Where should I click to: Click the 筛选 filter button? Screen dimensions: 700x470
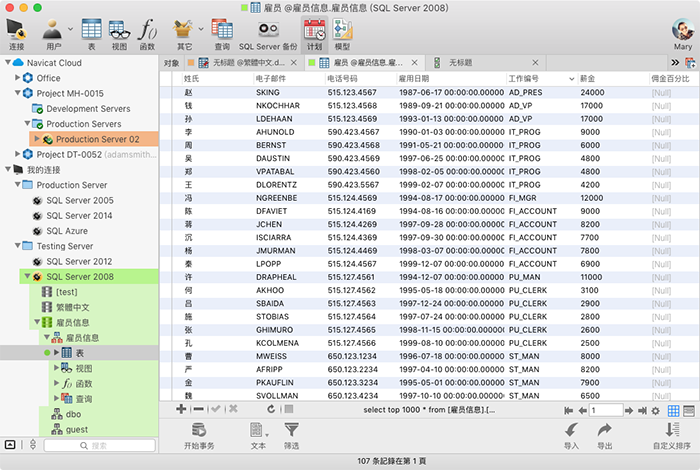tap(292, 436)
